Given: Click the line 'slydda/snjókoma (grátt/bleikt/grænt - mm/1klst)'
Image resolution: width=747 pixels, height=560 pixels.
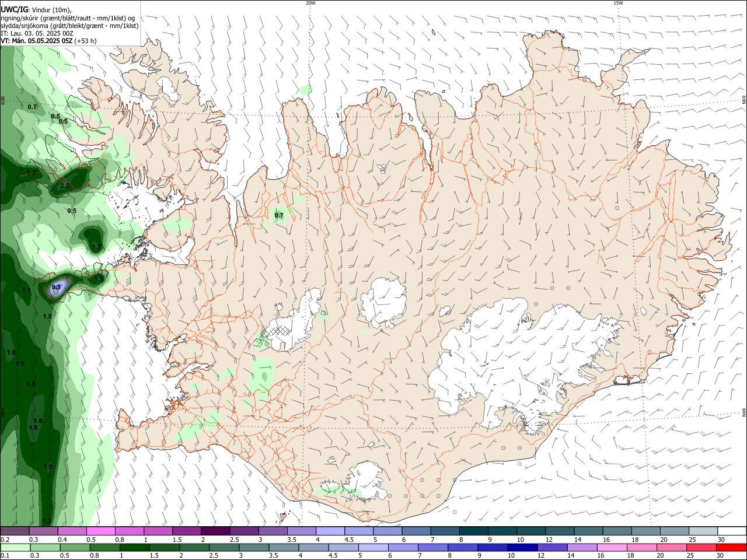Looking at the screenshot, I should 69,26.
